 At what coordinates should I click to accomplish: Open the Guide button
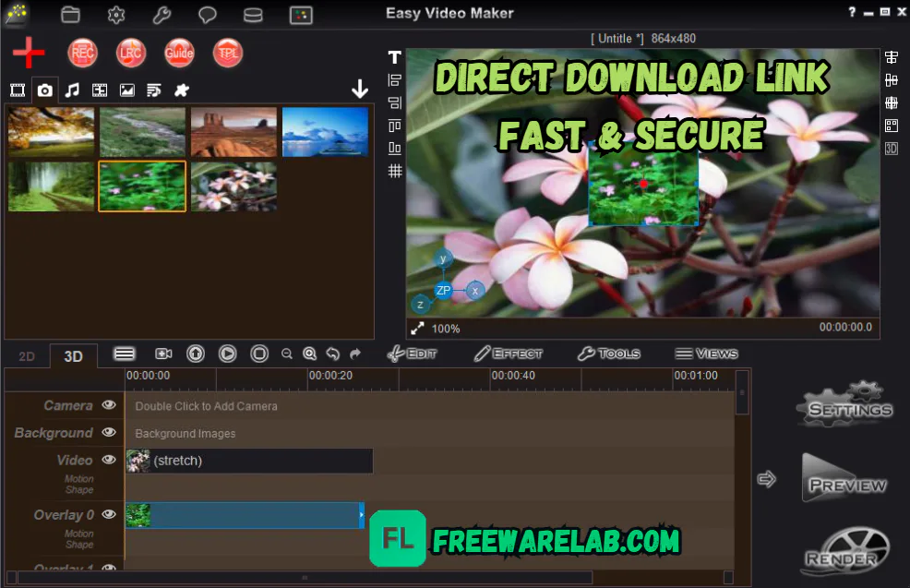(179, 53)
